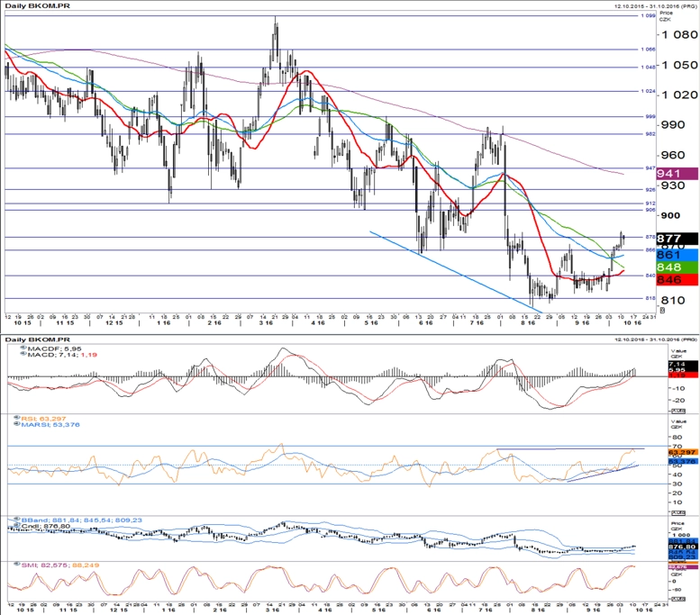Click the eye icon next to MARSI
The width and height of the screenshot is (700, 615).
point(17,423)
